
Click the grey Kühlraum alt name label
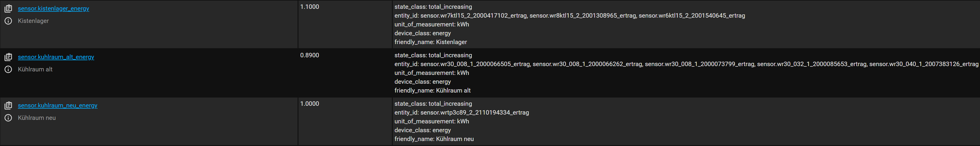tap(35, 69)
